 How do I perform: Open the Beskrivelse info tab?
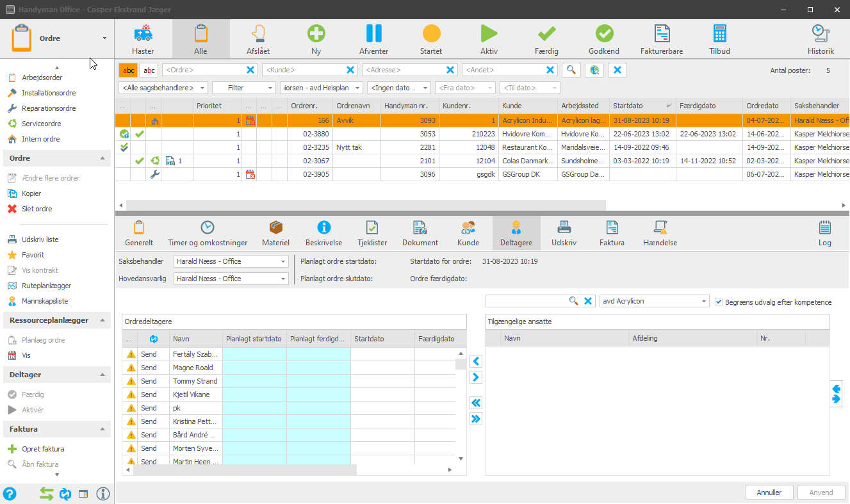[x=324, y=233]
